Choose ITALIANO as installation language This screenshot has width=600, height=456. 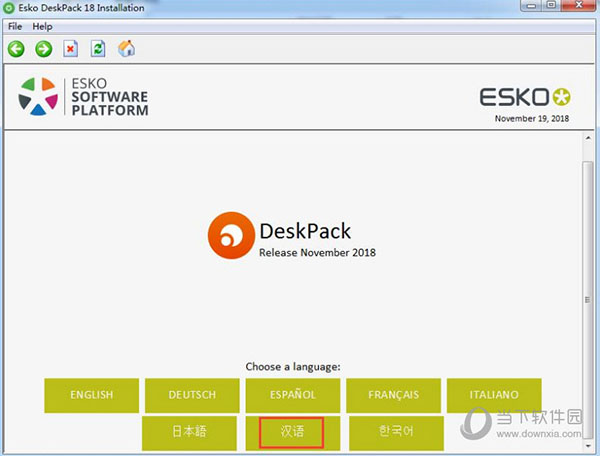[494, 395]
